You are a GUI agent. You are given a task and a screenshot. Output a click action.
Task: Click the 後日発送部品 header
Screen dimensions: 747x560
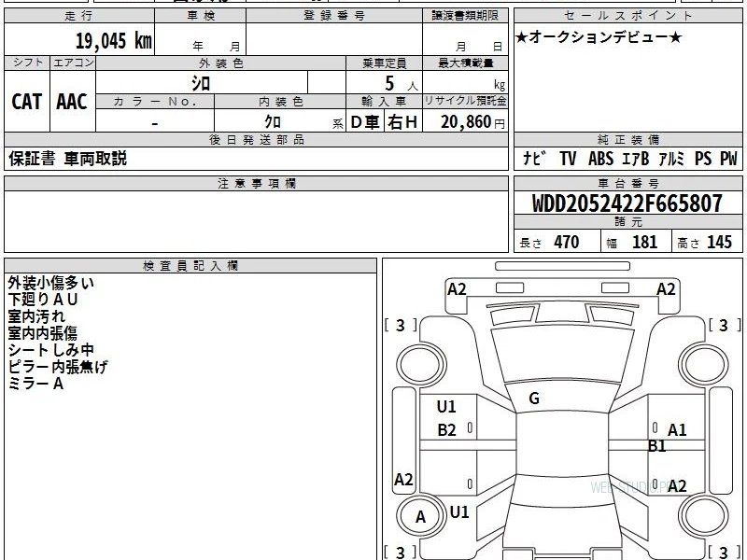256,139
